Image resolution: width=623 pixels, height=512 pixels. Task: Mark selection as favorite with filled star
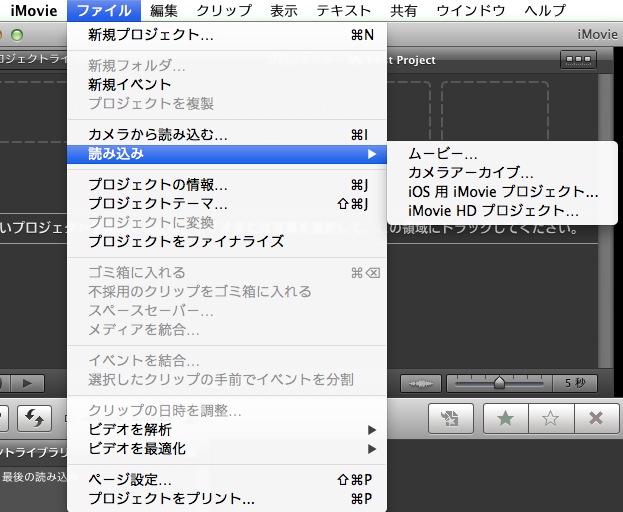[x=506, y=418]
